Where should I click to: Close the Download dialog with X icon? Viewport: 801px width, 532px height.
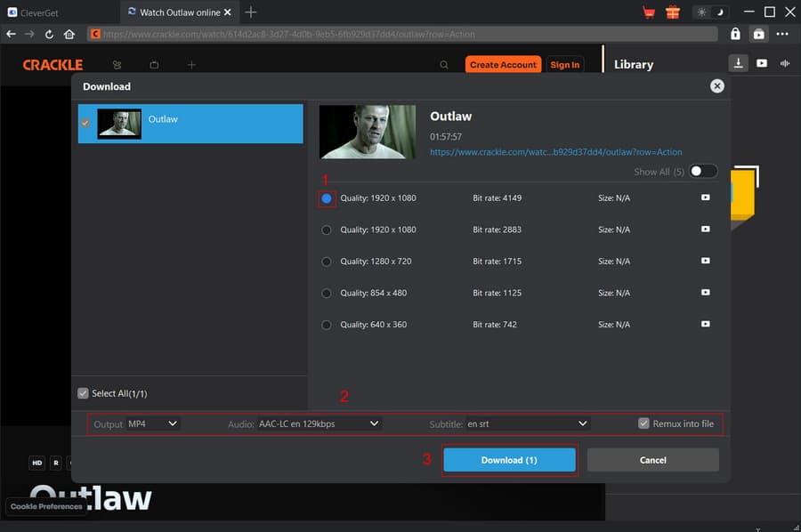click(716, 86)
